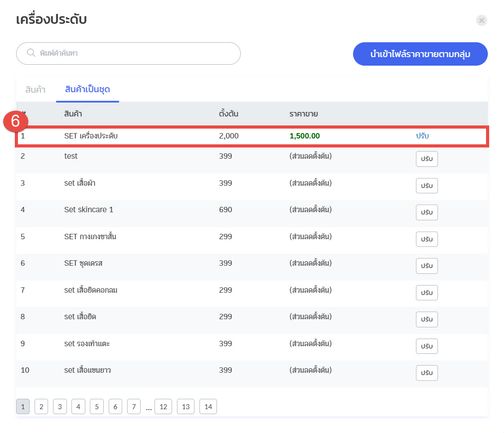Viewport: 504px width, 433px height.
Task: Click ปรับ for set รองเท้าแตะ
Action: click(426, 346)
